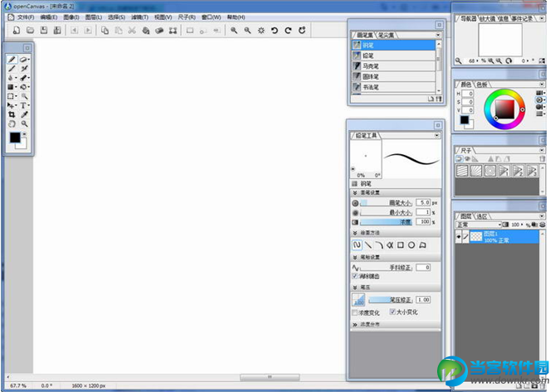Select the parallel lines ruler preset
The height and width of the screenshot is (392, 550).
[x=462, y=171]
